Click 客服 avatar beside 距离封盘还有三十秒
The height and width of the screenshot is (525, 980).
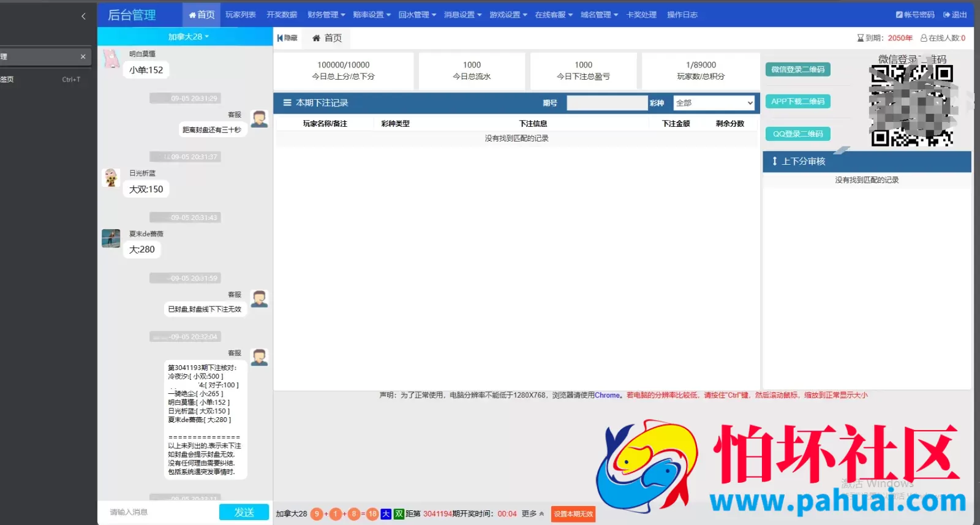tap(260, 119)
